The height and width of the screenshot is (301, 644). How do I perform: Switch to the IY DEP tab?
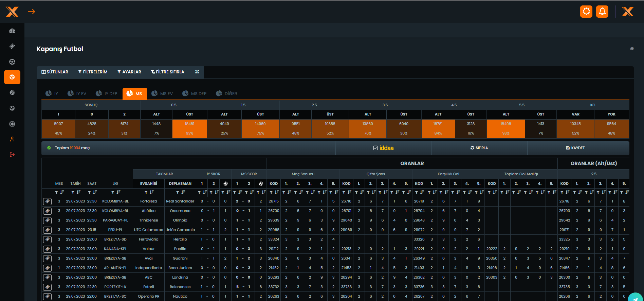(107, 94)
